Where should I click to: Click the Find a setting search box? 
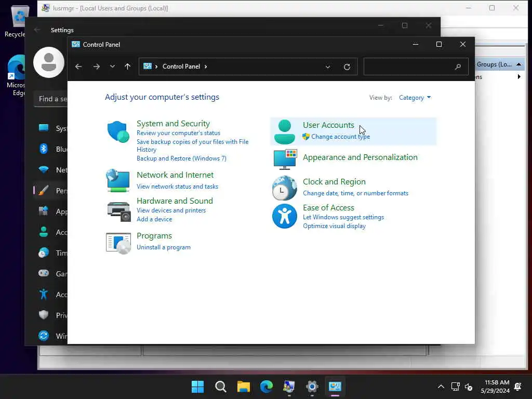(x=51, y=99)
